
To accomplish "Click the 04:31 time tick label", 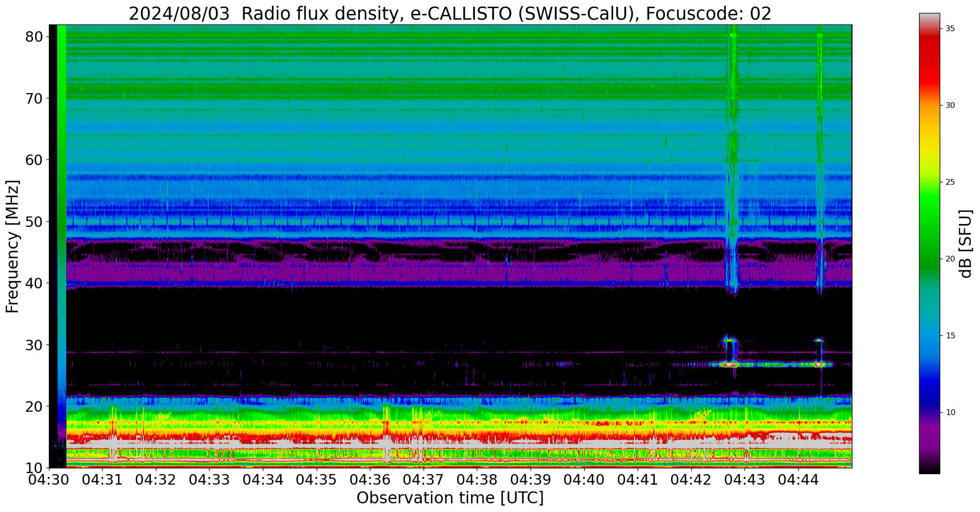I will pyautogui.click(x=103, y=480).
